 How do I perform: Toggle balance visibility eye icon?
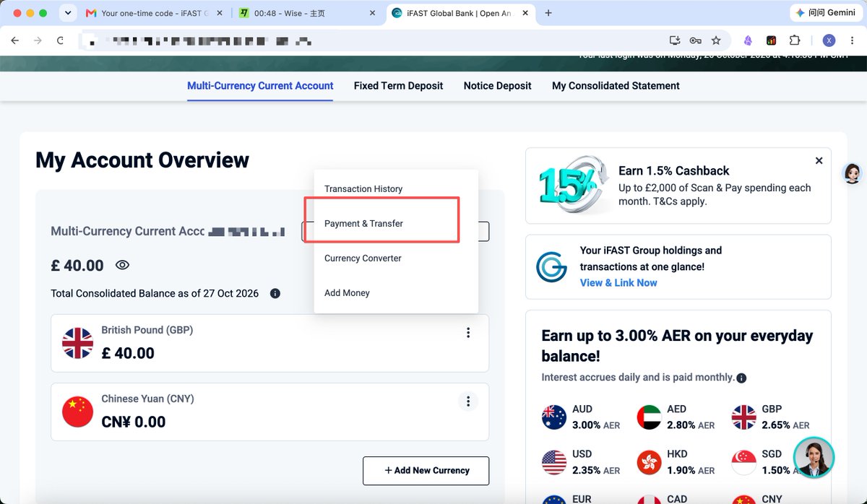[122, 265]
